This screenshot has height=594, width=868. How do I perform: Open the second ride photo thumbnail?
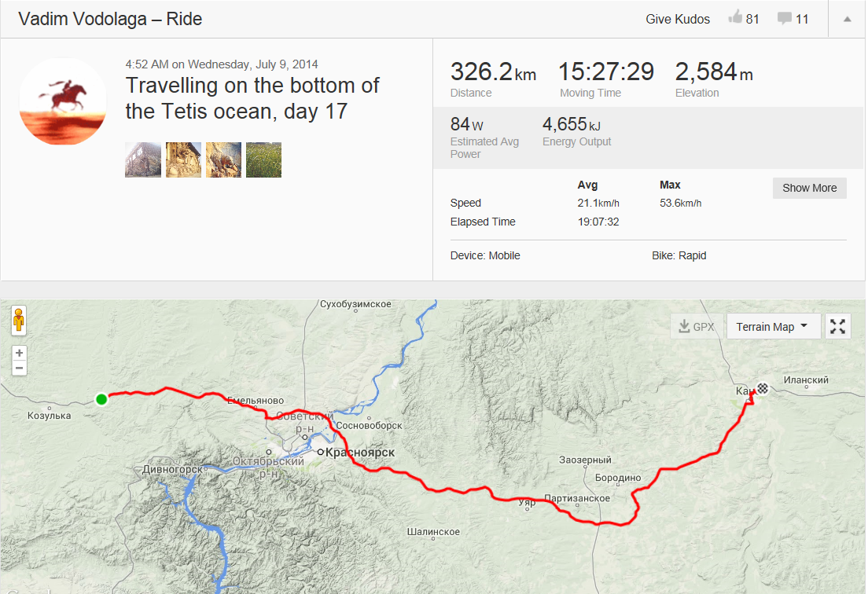click(x=183, y=159)
